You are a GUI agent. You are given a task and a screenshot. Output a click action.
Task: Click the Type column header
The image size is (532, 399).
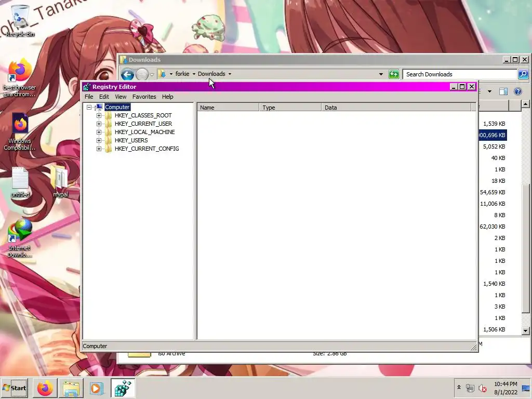pos(290,108)
